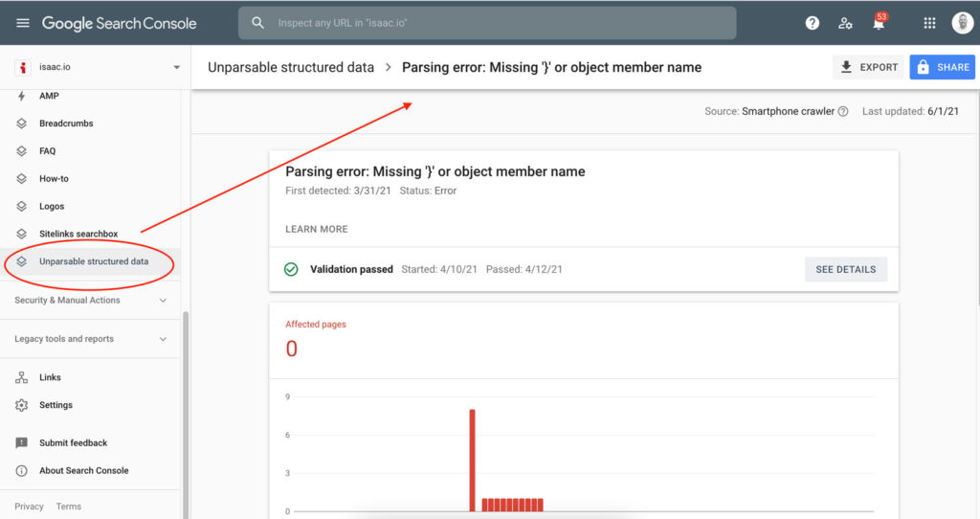Click the sidebar vertical scrollbar
980x519 pixels.
coord(185,414)
